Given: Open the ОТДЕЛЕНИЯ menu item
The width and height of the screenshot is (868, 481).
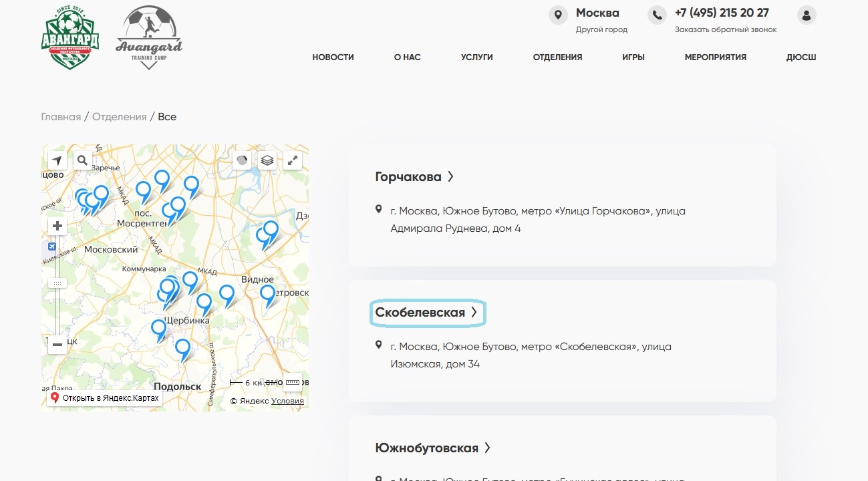Looking at the screenshot, I should (x=557, y=57).
